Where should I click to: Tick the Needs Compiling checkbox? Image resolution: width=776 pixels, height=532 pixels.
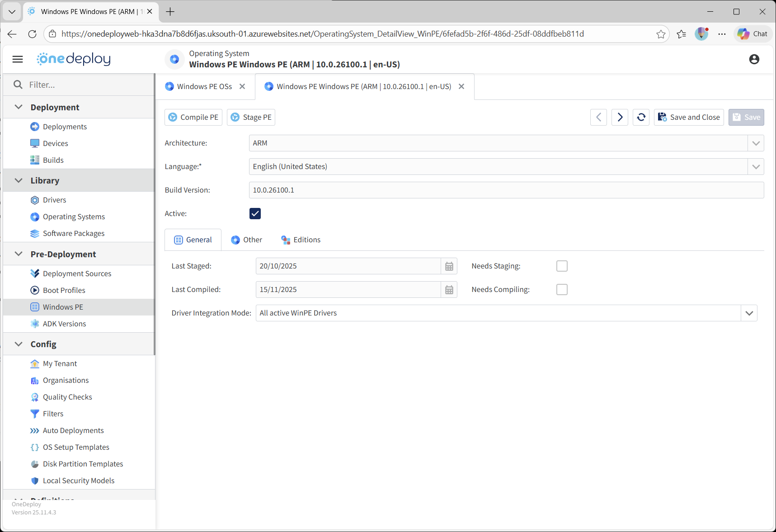point(562,290)
